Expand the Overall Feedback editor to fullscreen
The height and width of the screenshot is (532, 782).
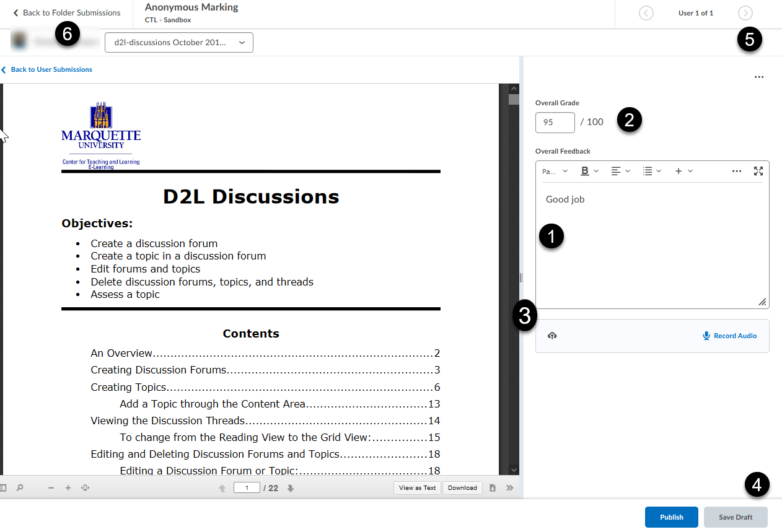click(x=758, y=171)
